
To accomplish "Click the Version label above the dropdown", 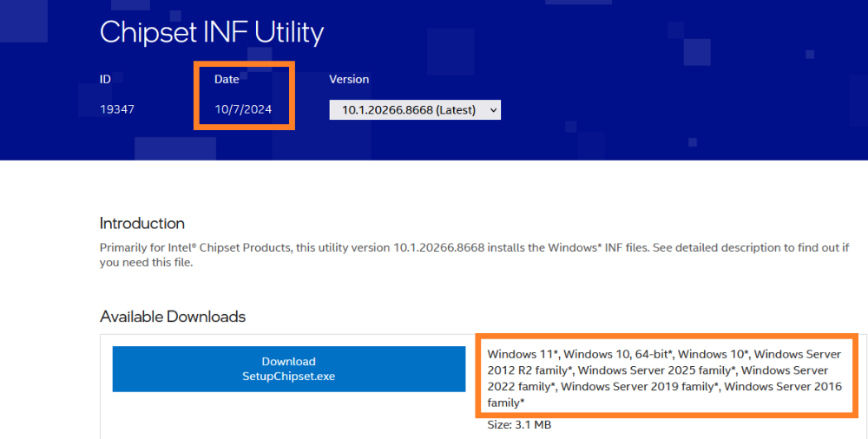I will pyautogui.click(x=349, y=79).
